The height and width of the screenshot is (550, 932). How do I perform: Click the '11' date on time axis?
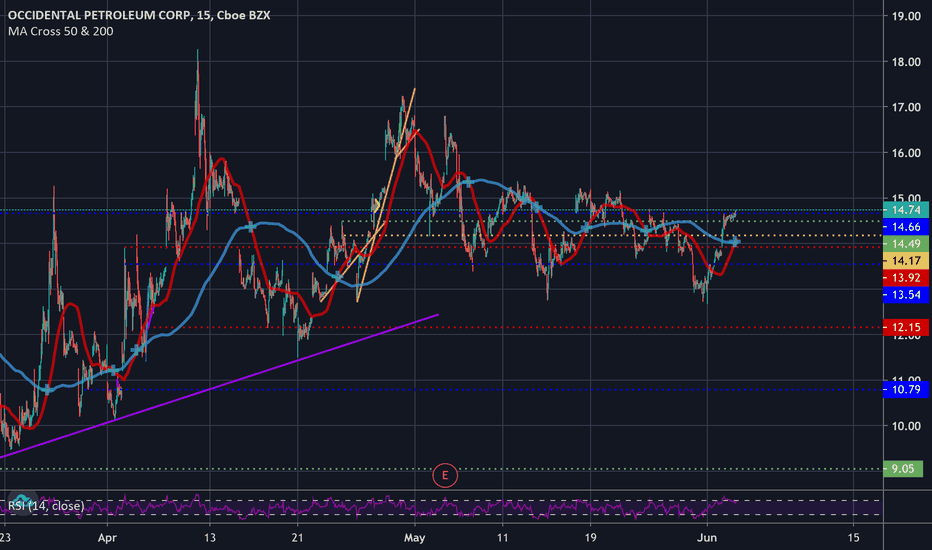(502, 538)
